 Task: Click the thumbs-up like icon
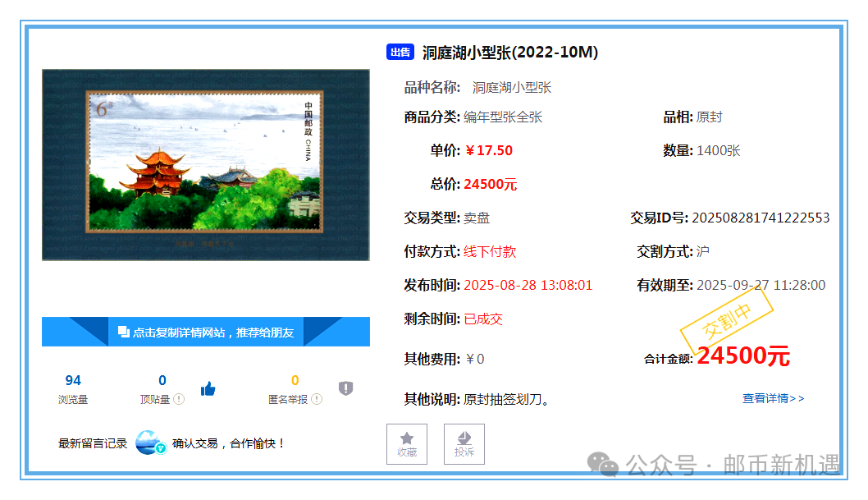click(208, 389)
